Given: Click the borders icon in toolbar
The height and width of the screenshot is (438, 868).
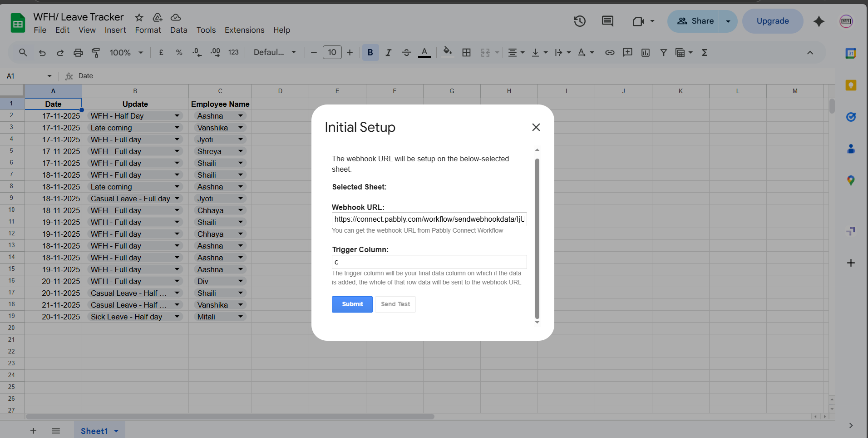Looking at the screenshot, I should [466, 53].
